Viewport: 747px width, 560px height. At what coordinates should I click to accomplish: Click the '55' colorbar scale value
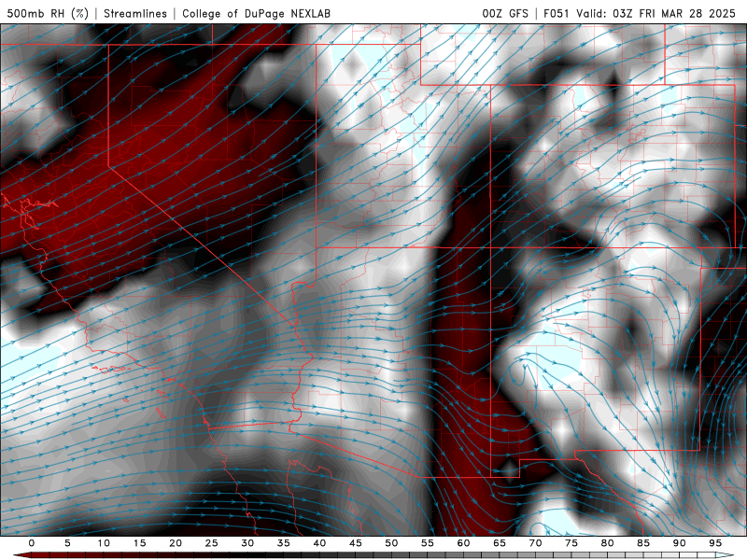point(428,543)
